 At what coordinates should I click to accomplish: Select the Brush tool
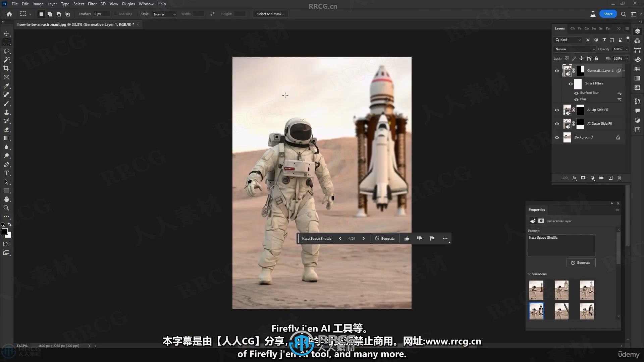[6, 103]
